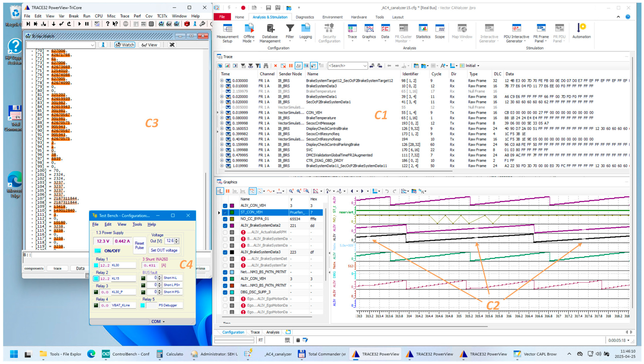The height and width of the screenshot is (364, 644).
Task: Open the Hardware ribbon tab
Action: [x=358, y=17]
